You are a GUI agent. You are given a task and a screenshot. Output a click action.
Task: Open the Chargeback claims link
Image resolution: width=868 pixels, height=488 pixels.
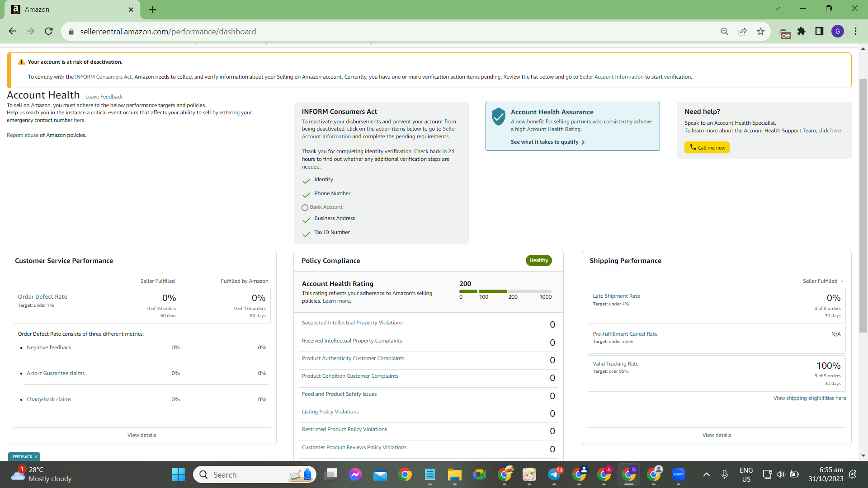pos(49,399)
